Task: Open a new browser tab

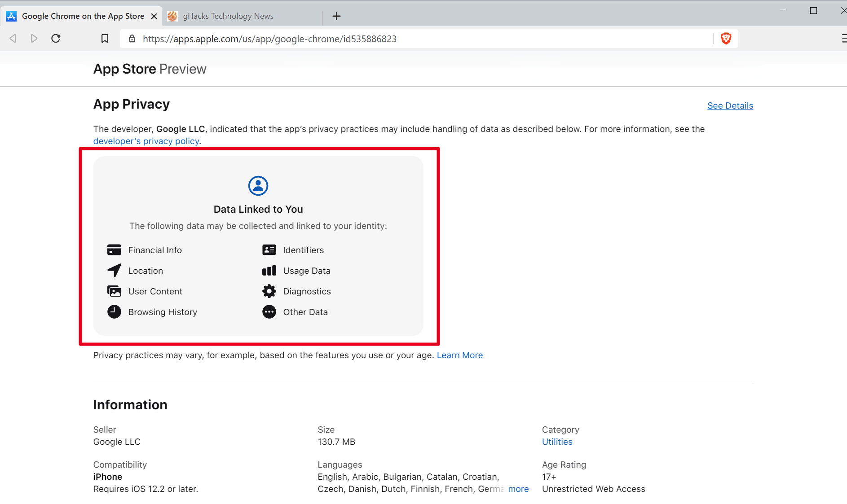Action: [x=336, y=16]
